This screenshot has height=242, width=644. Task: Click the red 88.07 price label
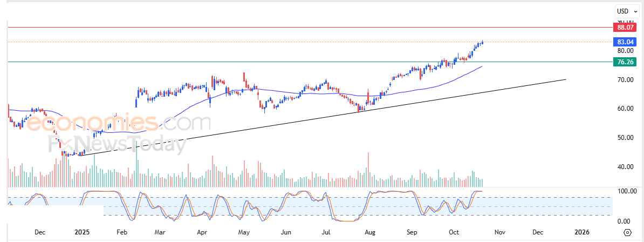pyautogui.click(x=625, y=27)
